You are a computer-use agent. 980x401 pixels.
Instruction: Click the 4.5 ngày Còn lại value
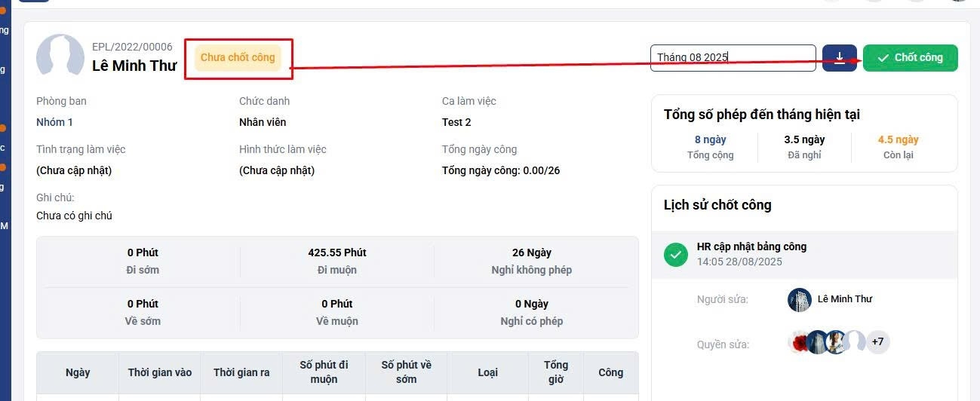898,140
